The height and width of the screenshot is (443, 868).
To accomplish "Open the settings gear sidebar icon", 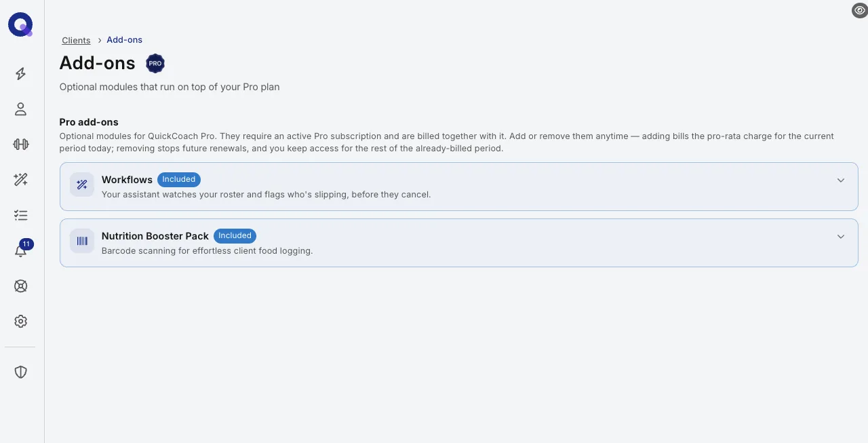I will pyautogui.click(x=21, y=321).
